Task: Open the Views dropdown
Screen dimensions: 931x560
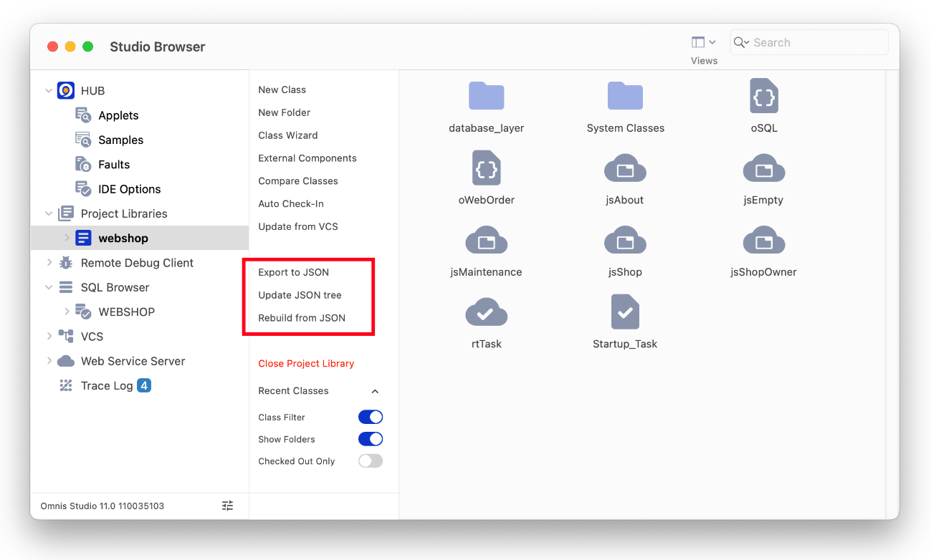Action: coord(704,43)
